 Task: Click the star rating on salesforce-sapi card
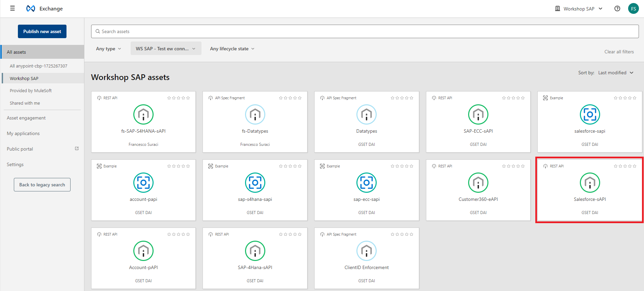625,98
